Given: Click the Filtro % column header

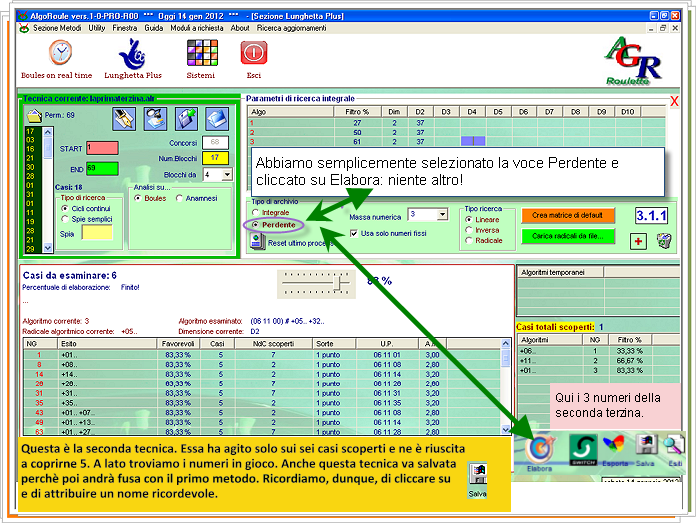Looking at the screenshot, I should pyautogui.click(x=357, y=112).
